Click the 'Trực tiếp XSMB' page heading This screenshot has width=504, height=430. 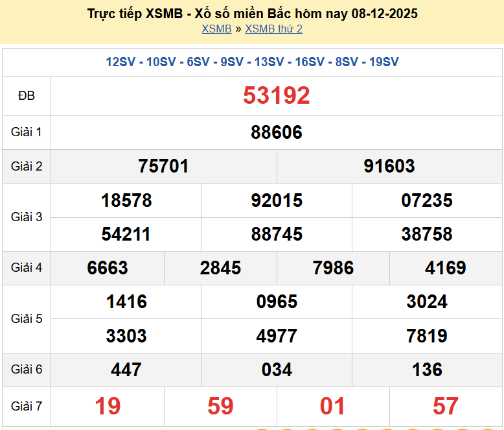point(252,14)
